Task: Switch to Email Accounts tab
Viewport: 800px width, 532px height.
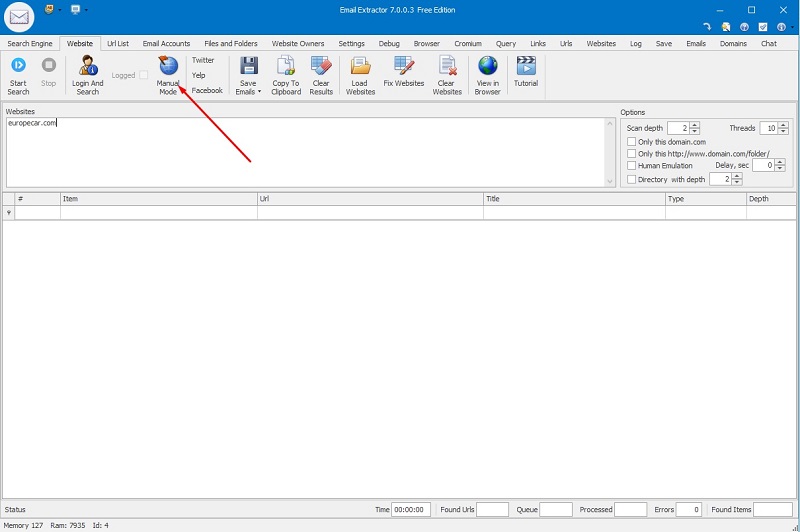Action: click(x=166, y=43)
